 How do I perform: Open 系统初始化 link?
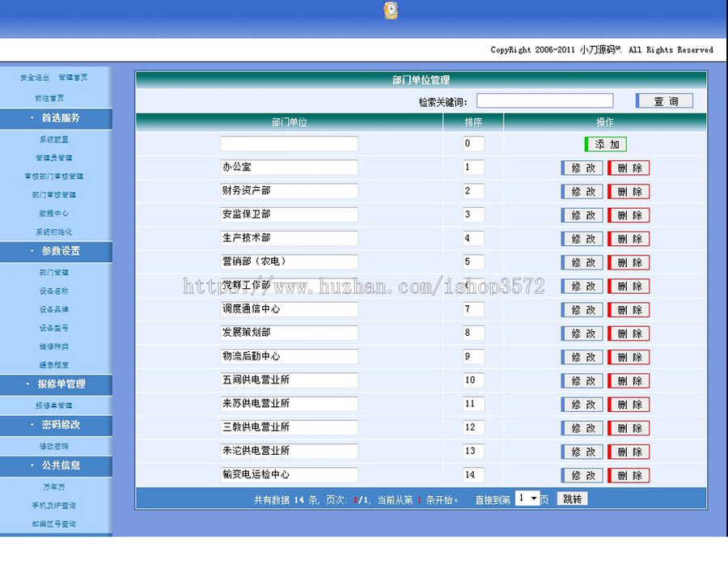(x=57, y=232)
